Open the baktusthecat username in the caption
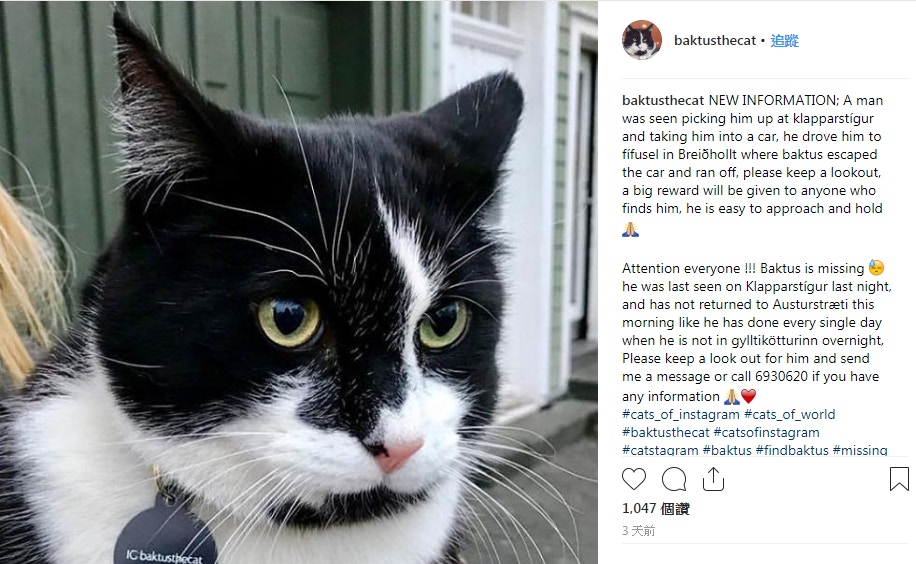The height and width of the screenshot is (564, 916). (663, 100)
